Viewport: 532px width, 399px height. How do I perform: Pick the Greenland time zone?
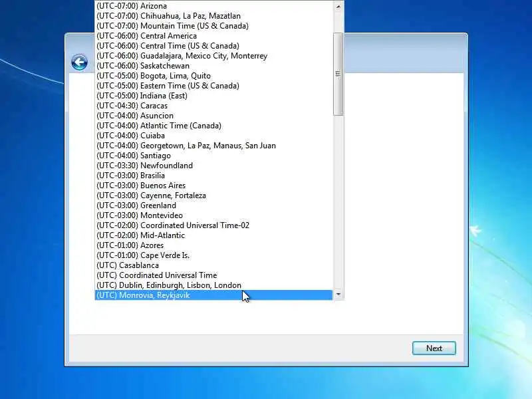[213, 205]
